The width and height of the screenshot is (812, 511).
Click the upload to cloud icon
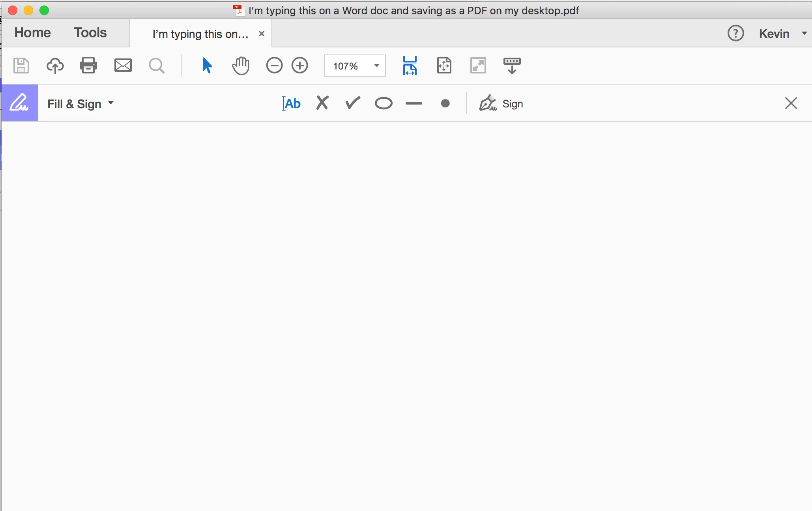pyautogui.click(x=55, y=66)
